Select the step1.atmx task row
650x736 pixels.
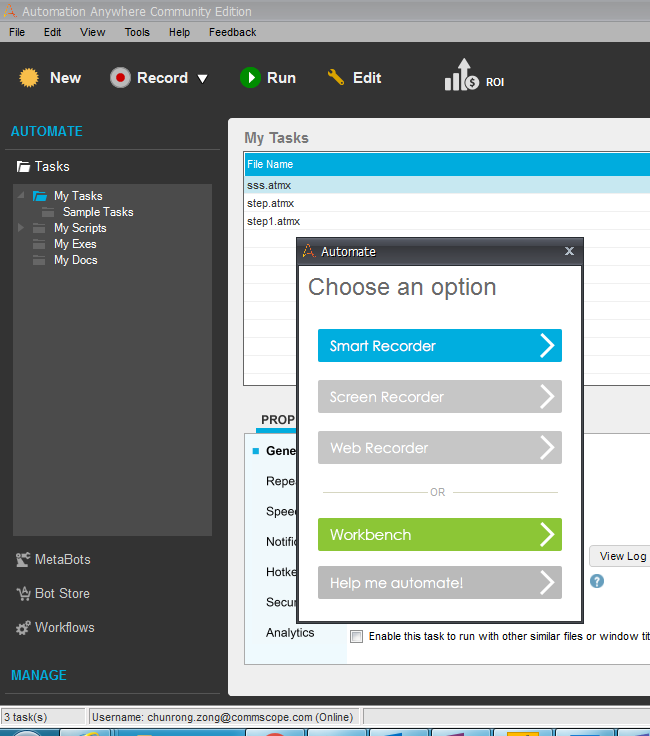click(447, 221)
